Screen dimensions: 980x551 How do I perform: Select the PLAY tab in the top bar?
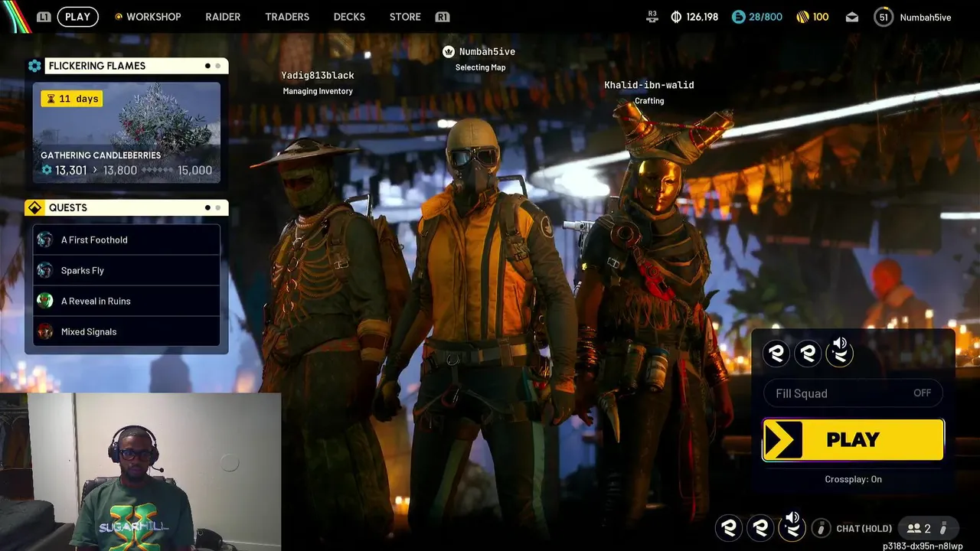[x=77, y=17]
